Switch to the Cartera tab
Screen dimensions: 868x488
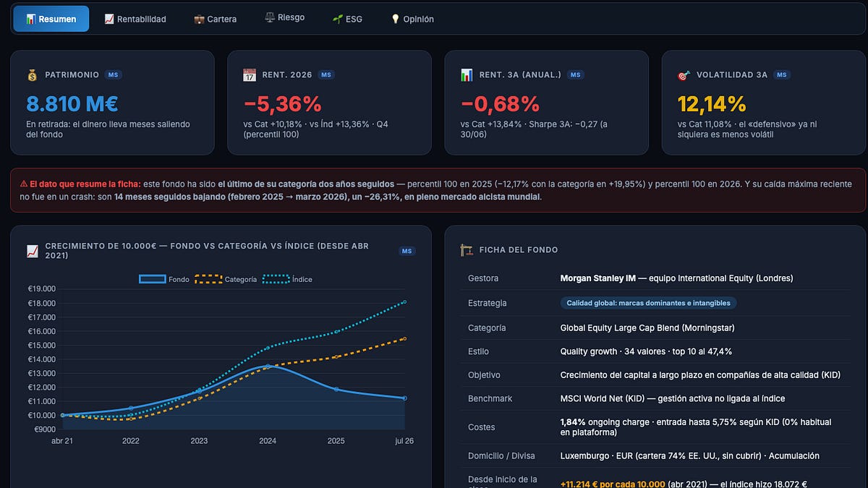click(215, 19)
